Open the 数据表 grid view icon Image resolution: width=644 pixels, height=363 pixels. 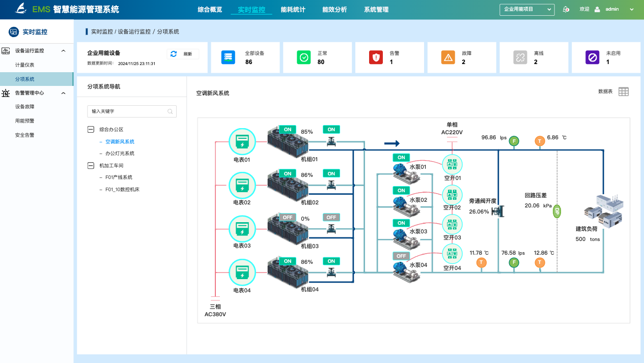624,92
